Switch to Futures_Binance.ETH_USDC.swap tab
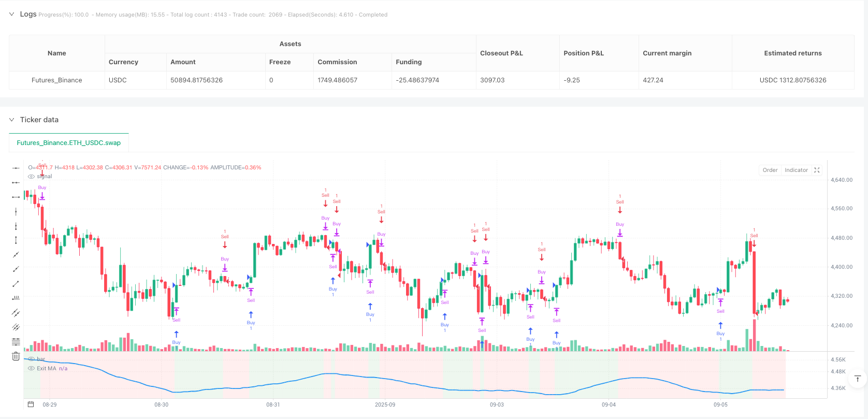The height and width of the screenshot is (419, 868). click(69, 143)
